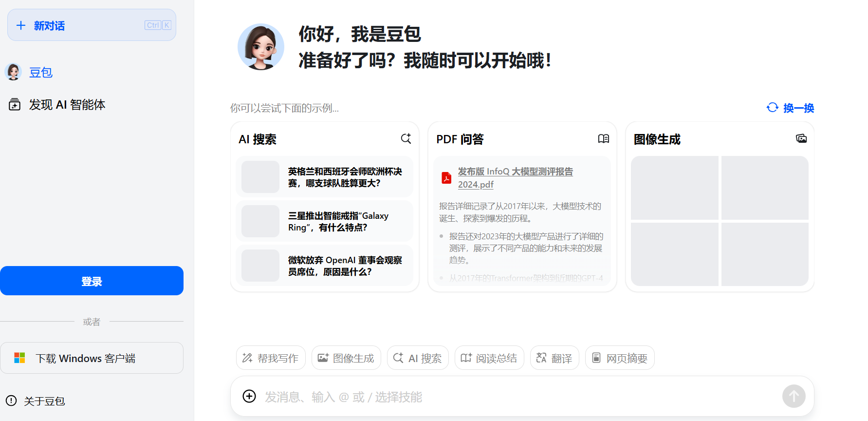Click the Windows logo icon
Image resolution: width=868 pixels, height=421 pixels.
click(19, 358)
